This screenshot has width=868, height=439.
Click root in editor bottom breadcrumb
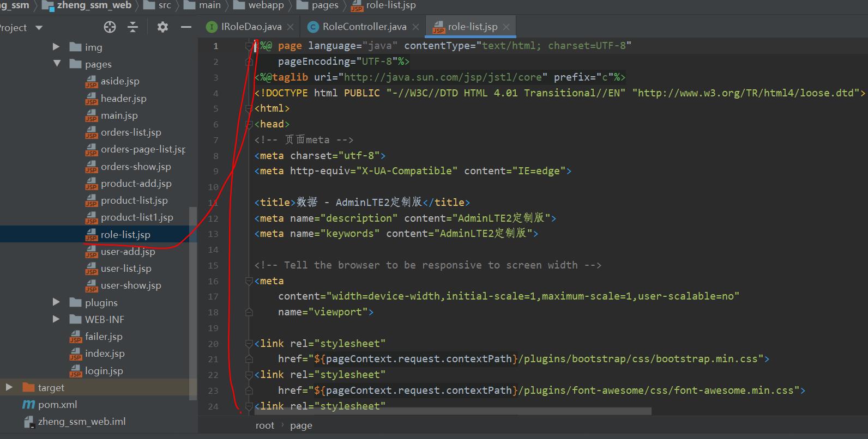[x=265, y=425]
